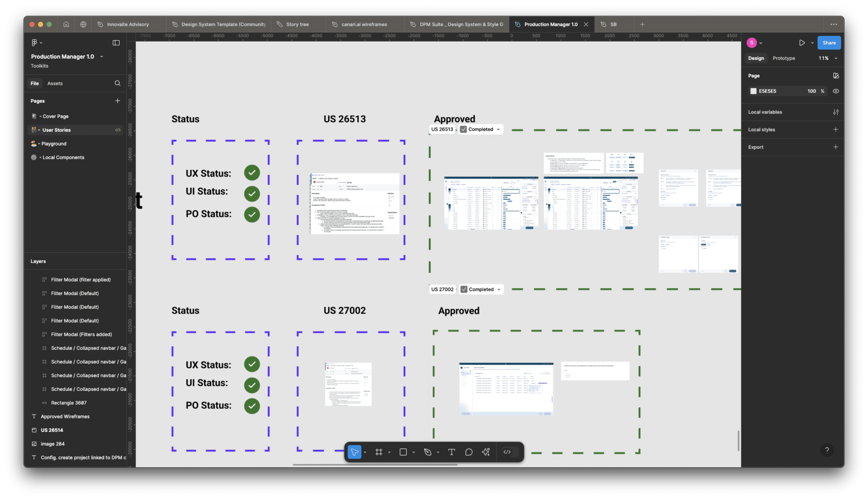
Task: Switch to the Assets tab
Action: coord(55,83)
